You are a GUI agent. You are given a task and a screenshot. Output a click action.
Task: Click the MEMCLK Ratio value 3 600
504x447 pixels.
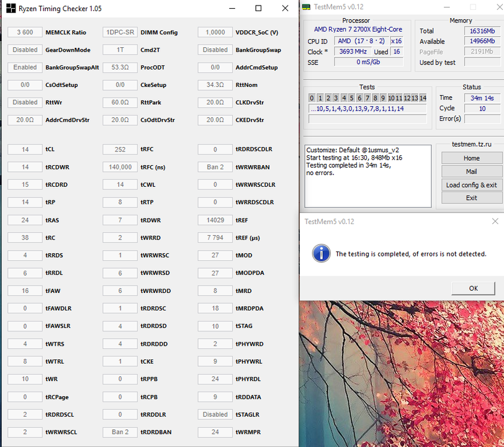pyautogui.click(x=25, y=32)
